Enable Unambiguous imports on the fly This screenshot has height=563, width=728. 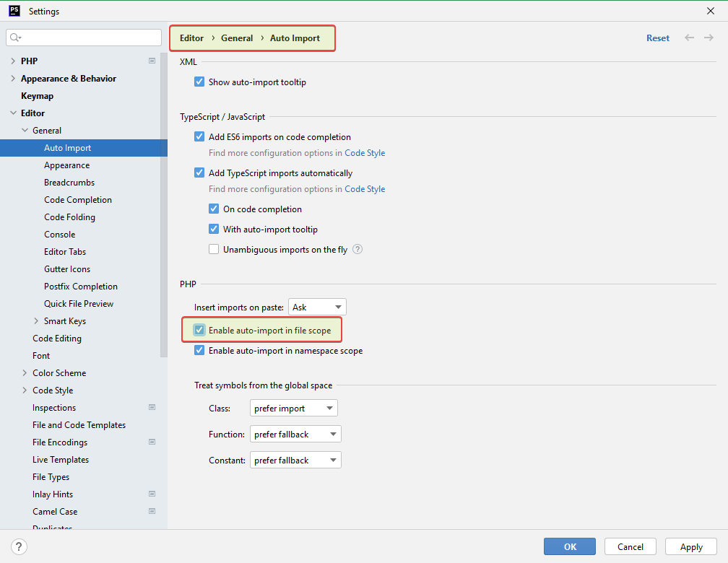pyautogui.click(x=214, y=249)
